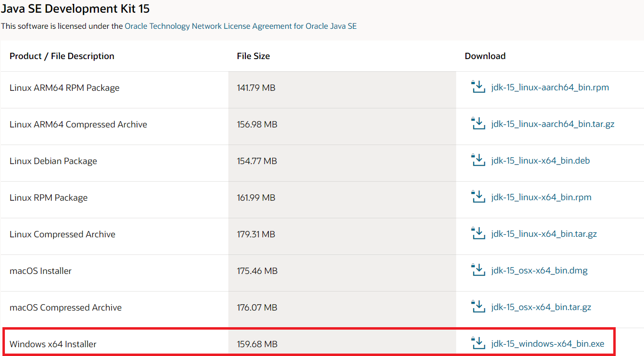The width and height of the screenshot is (644, 356).
Task: Download jdk-15_linux-aarch64_bin.rpm link
Action: click(550, 88)
